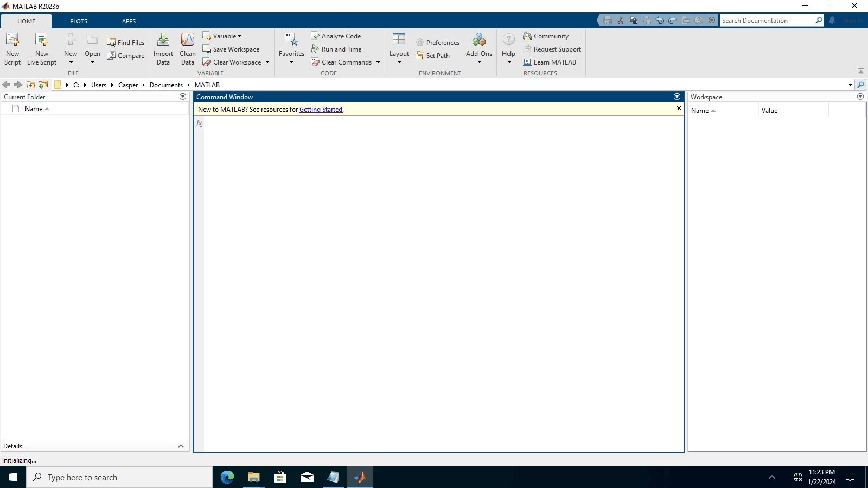Click the fx function browser icon
The height and width of the screenshot is (488, 868).
coord(199,124)
